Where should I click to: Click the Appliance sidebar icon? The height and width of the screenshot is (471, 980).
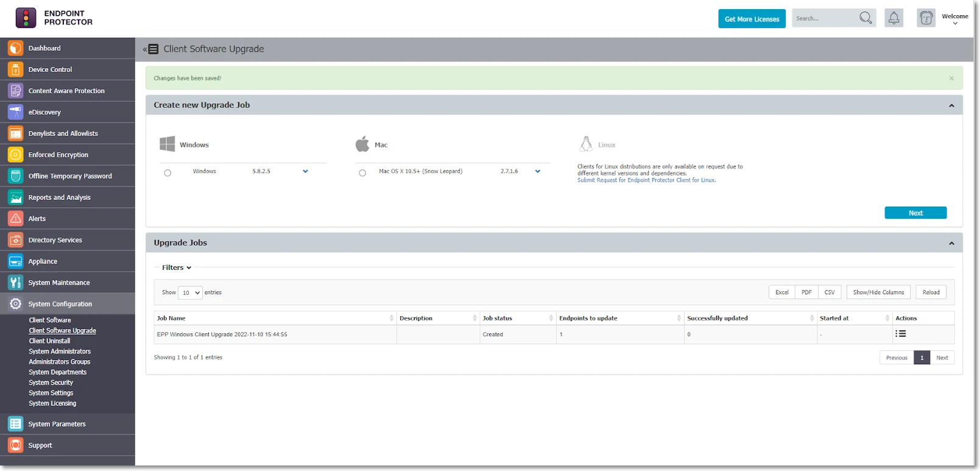16,261
